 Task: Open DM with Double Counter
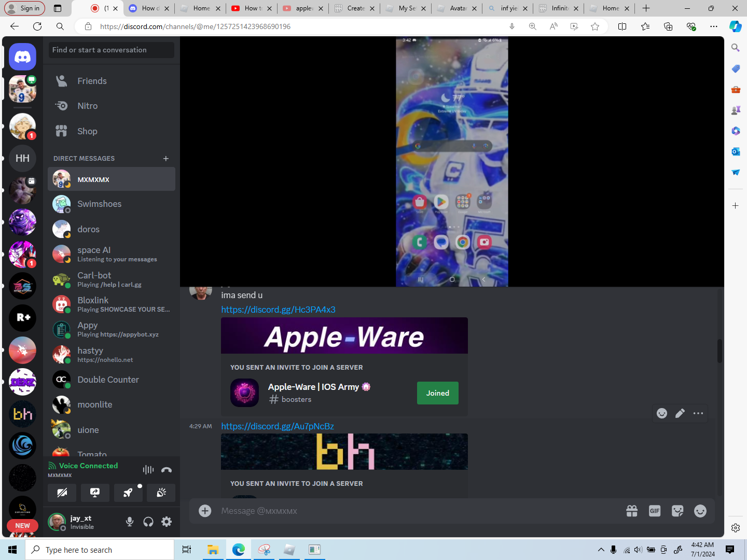pyautogui.click(x=112, y=380)
